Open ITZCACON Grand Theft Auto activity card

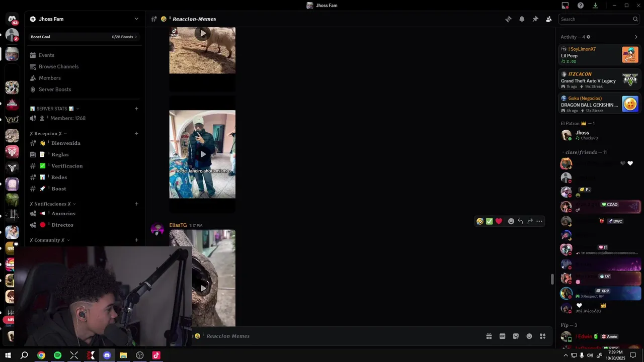(600, 80)
